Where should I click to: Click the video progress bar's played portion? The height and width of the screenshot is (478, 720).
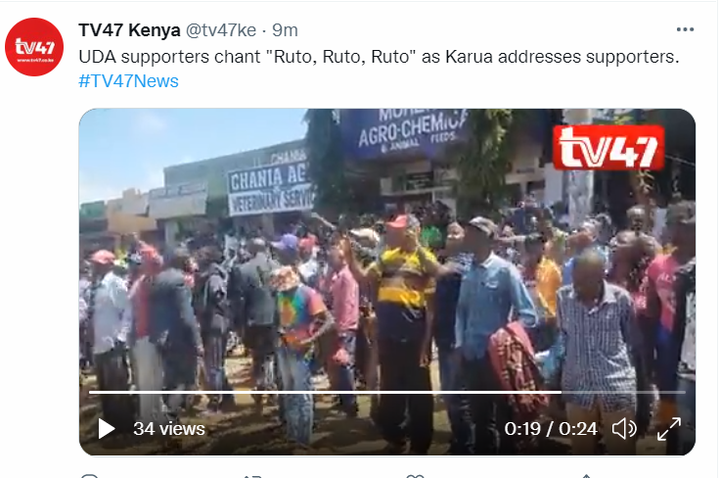coord(325,392)
